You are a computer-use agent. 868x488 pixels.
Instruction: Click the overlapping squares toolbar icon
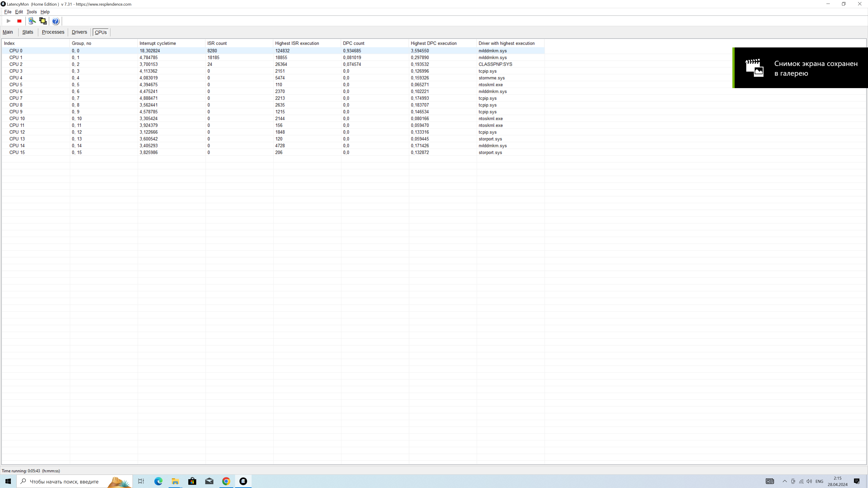(43, 21)
